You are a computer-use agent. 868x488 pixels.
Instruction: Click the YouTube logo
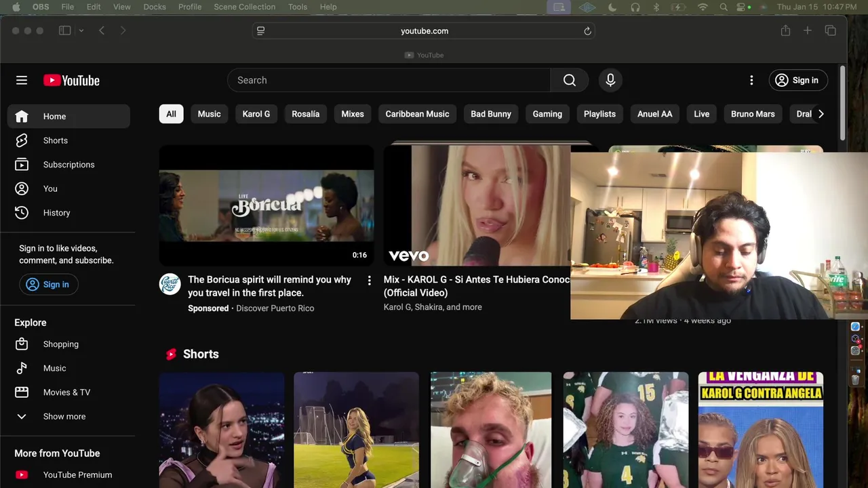pyautogui.click(x=71, y=80)
